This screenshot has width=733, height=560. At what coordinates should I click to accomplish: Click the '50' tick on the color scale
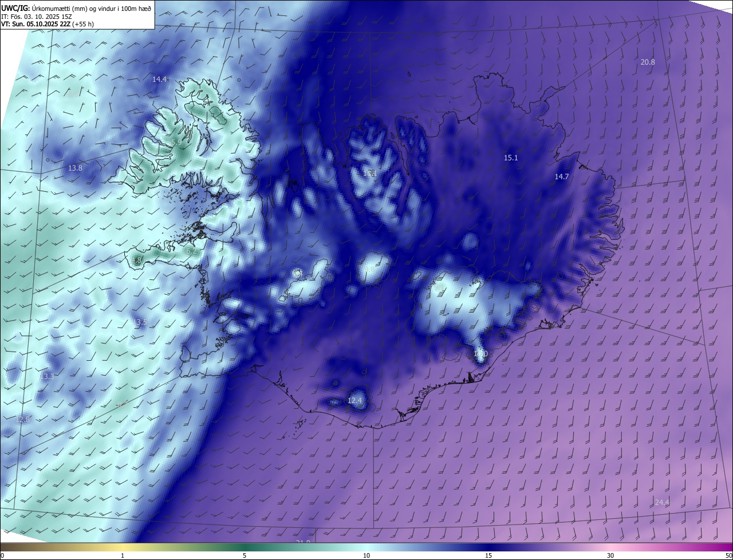(x=728, y=555)
